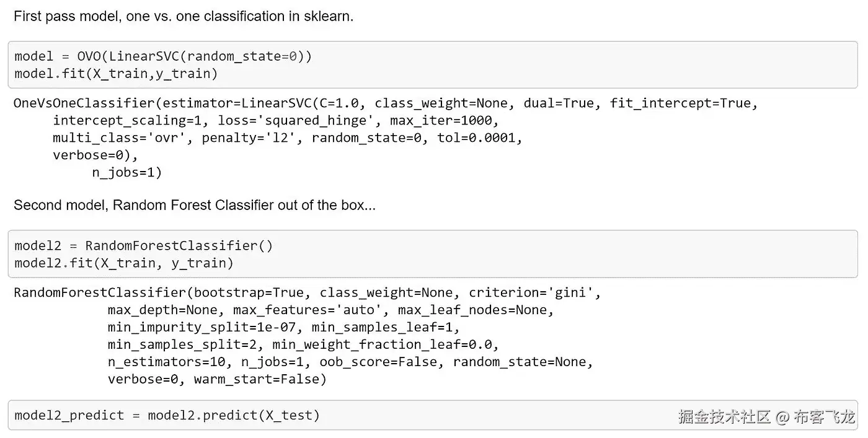Image resolution: width=868 pixels, height=438 pixels.
Task: Click the min_impurity_split=1e-07 output line
Action: pos(283,327)
